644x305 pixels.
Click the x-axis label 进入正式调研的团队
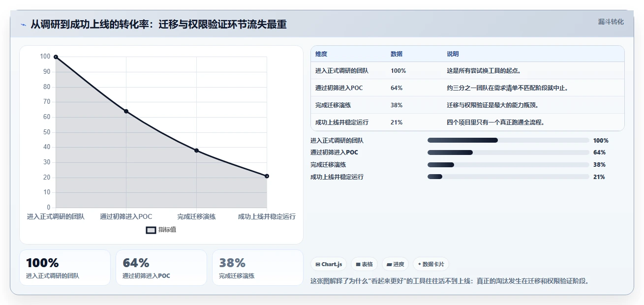point(56,216)
